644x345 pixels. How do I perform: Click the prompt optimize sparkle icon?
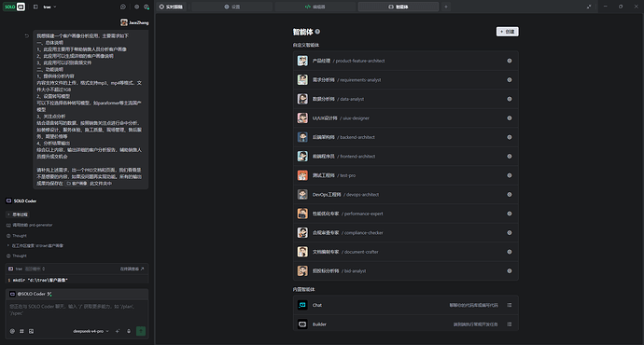pos(118,331)
